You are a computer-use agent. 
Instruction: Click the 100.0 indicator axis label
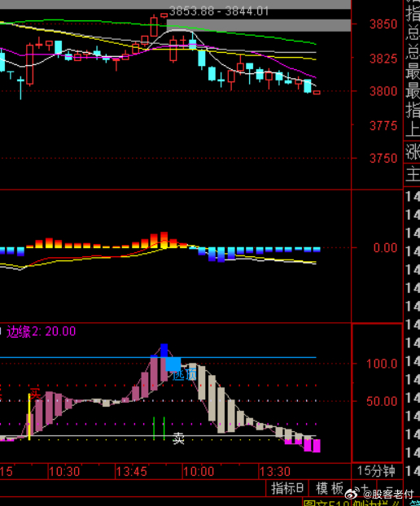(x=382, y=364)
